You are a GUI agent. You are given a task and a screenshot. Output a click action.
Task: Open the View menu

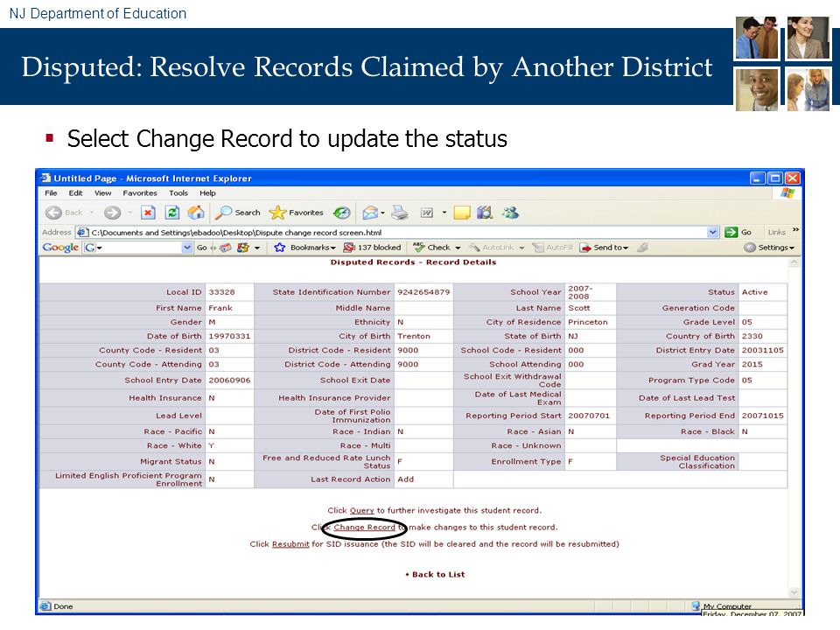point(103,192)
